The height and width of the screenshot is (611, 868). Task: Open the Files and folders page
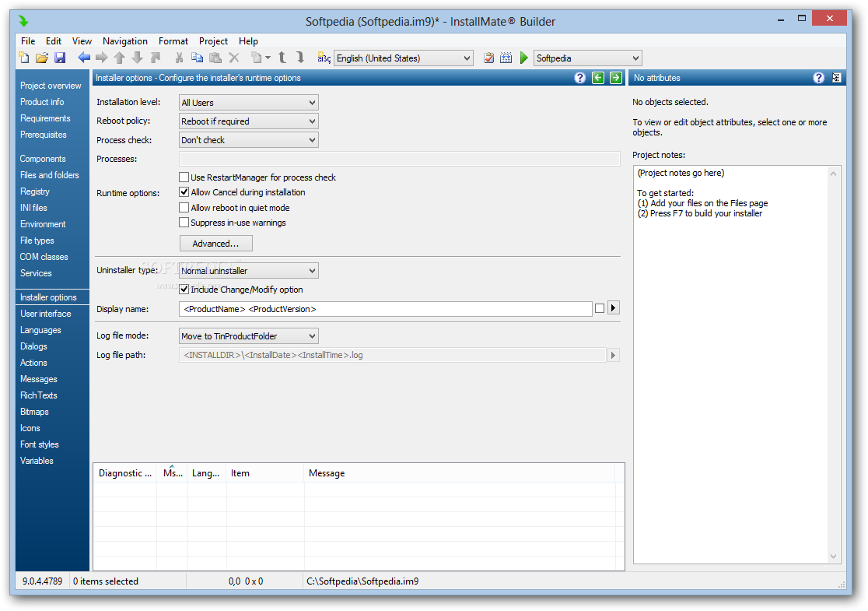49,175
